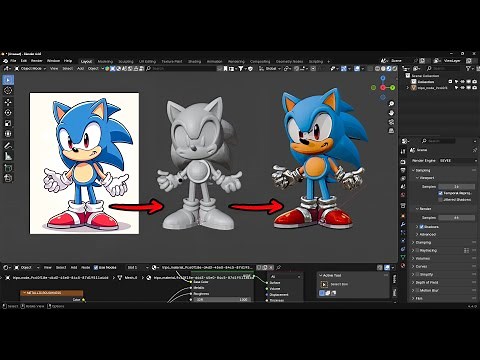Toggle the Motion Blur checkbox
Image resolution: width=480 pixels, height=360 pixels.
[x=417, y=290]
